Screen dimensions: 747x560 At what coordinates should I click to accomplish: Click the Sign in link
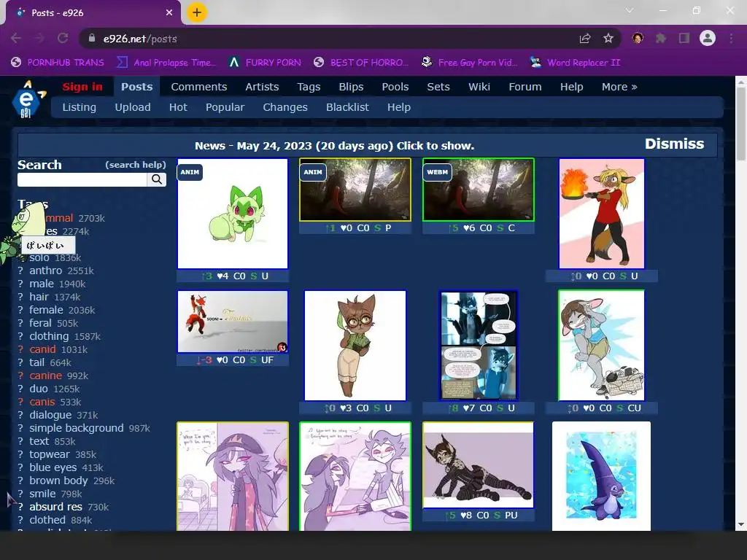click(x=82, y=87)
